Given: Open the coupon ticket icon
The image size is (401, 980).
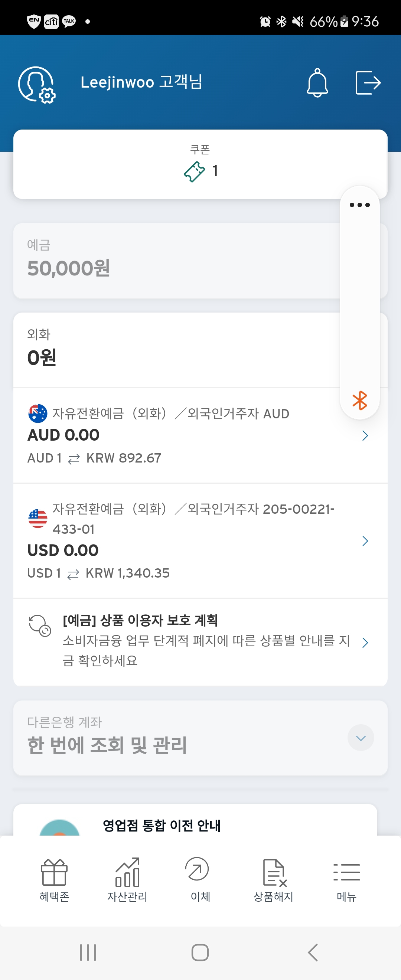Looking at the screenshot, I should pyautogui.click(x=195, y=171).
